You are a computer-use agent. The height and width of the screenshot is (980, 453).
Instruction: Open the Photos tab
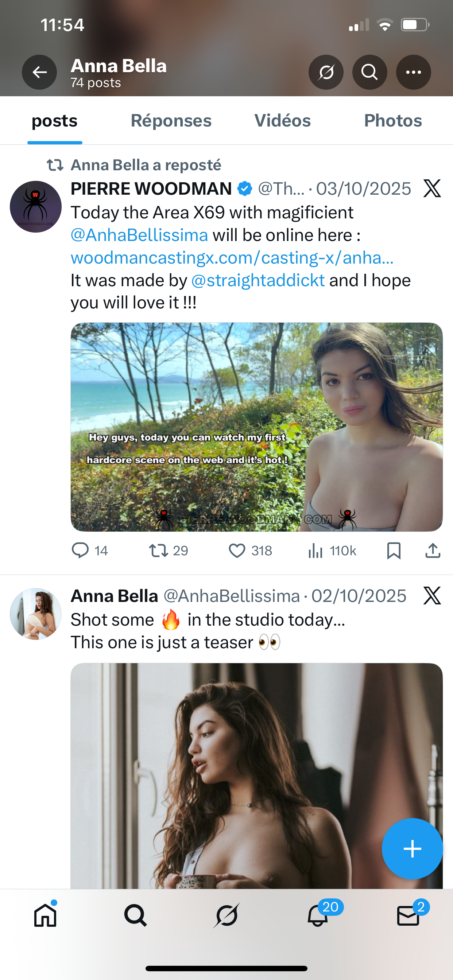[x=393, y=121]
